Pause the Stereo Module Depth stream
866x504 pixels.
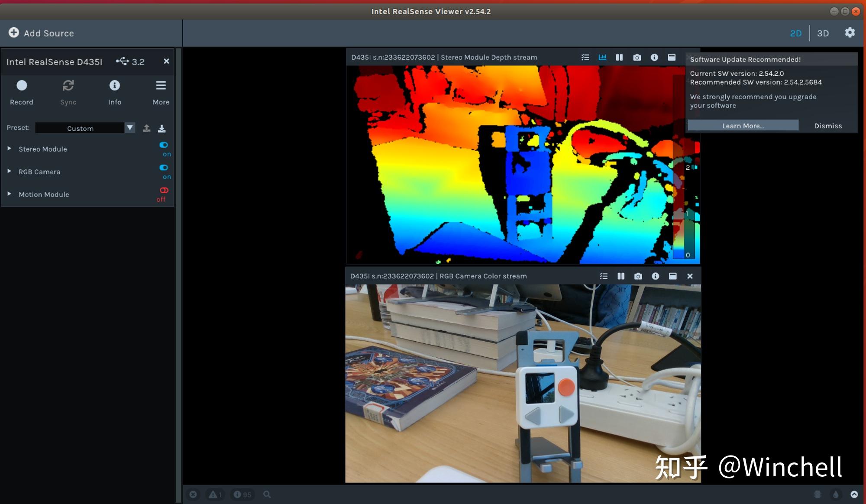click(620, 57)
